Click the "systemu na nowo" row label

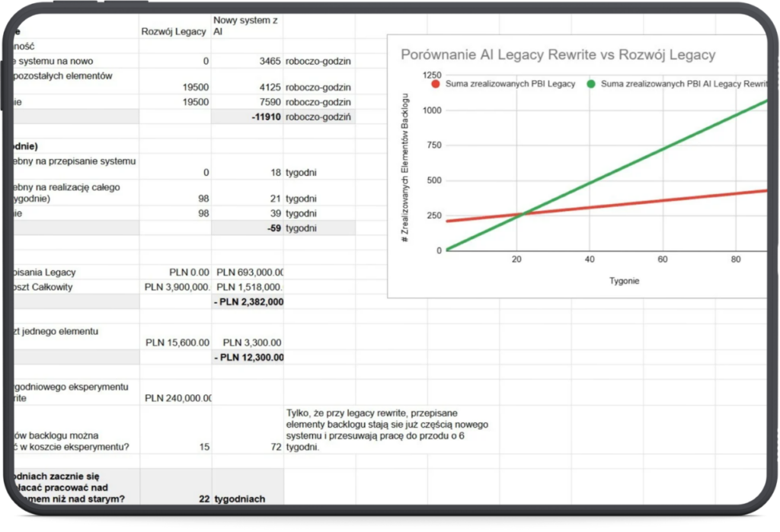point(55,61)
